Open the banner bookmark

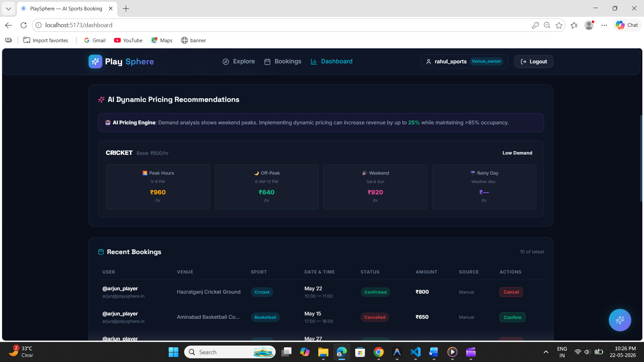click(x=194, y=40)
